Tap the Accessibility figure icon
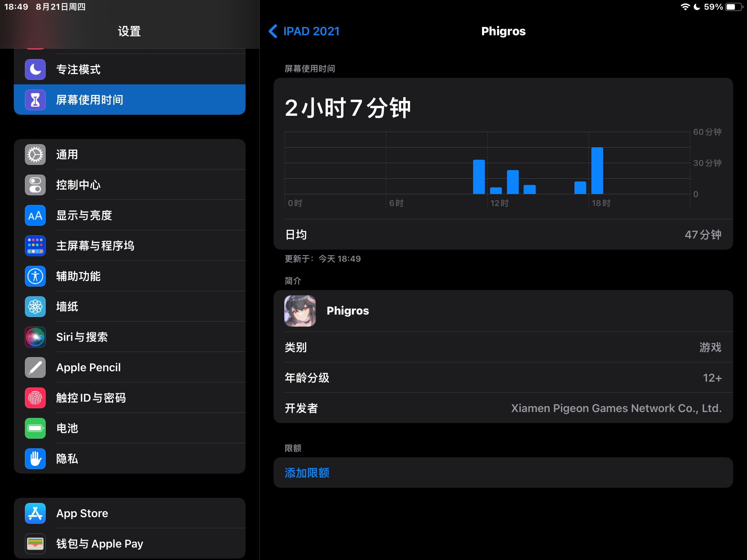The image size is (747, 560). 35,276
